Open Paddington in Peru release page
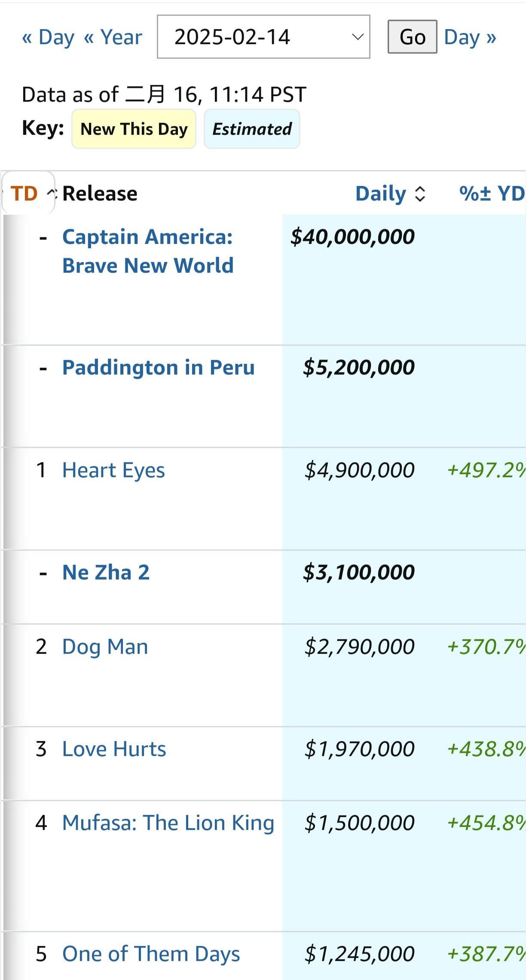Viewport: 526px width, 980px height. pyautogui.click(x=159, y=367)
